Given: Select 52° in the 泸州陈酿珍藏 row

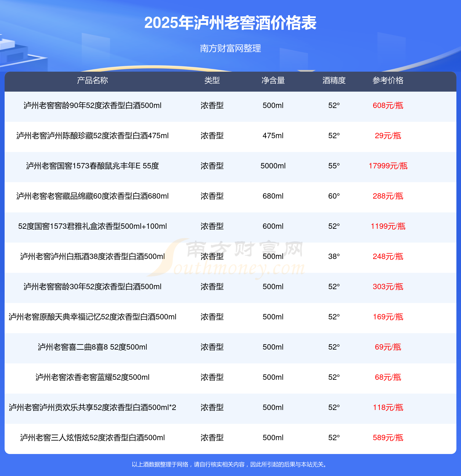Looking at the screenshot, I should [x=334, y=136].
